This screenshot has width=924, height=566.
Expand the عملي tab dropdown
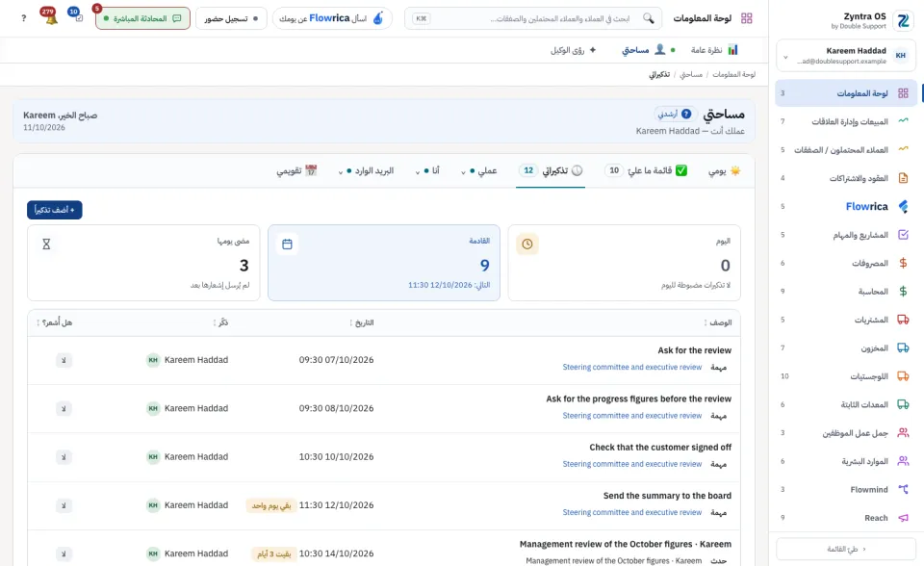(x=479, y=171)
